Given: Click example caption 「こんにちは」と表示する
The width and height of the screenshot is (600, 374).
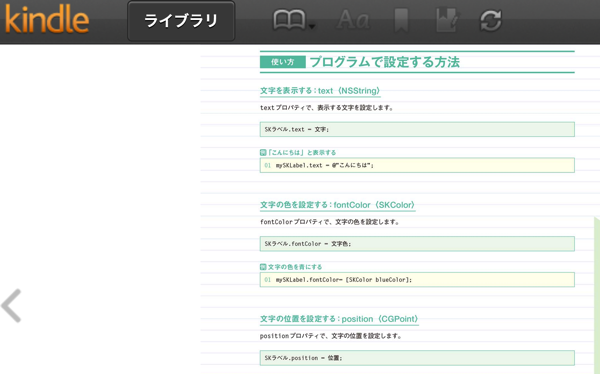Looking at the screenshot, I should tap(298, 152).
